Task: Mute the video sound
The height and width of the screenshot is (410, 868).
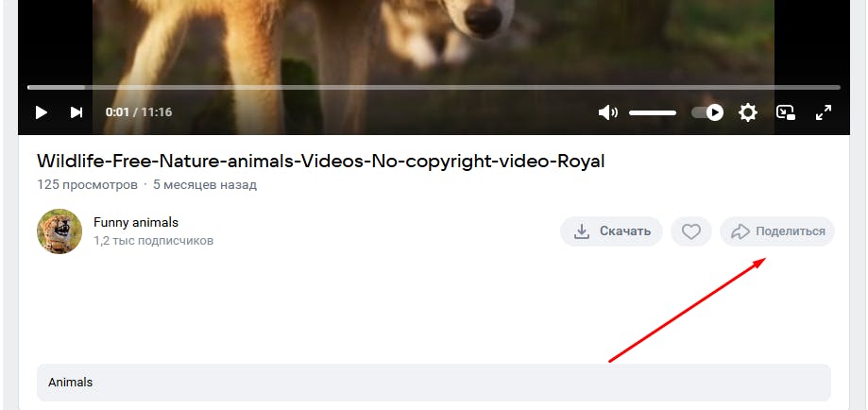Action: (x=608, y=112)
